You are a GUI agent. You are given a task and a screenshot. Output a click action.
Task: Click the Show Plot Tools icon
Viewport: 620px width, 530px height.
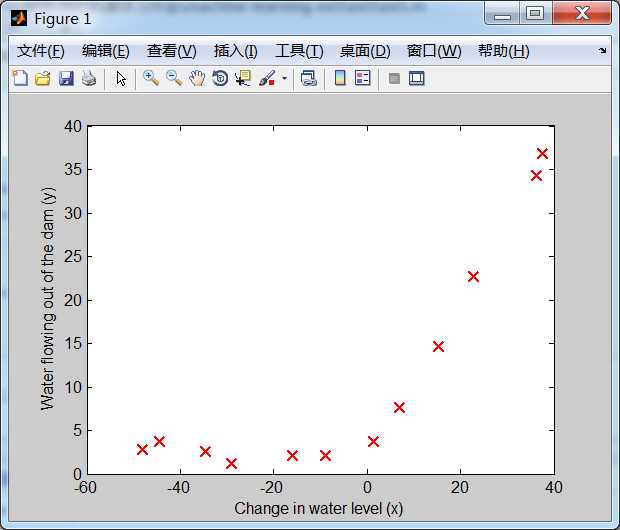416,78
